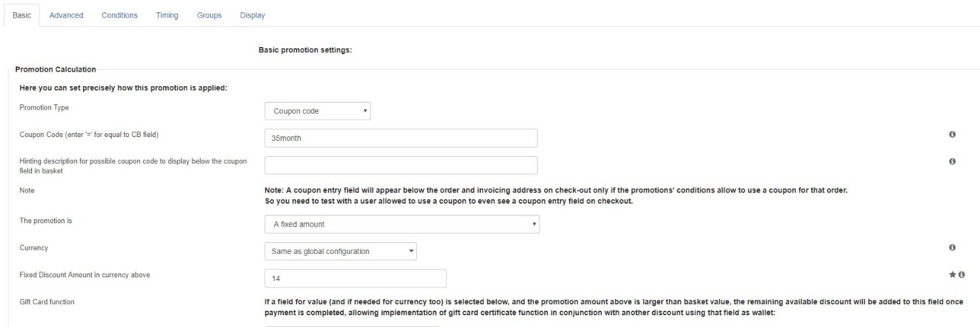Open the Currency dropdown set to global configuration

tap(340, 251)
